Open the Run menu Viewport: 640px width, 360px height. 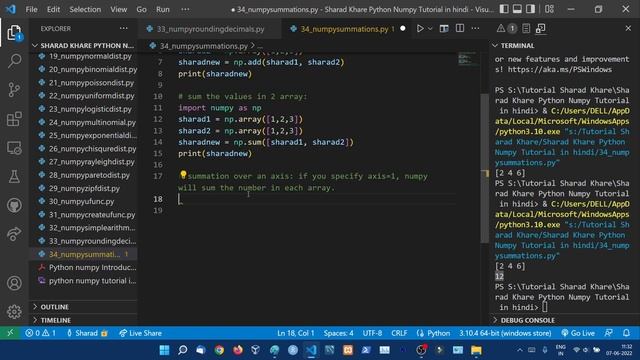pyautogui.click(x=162, y=9)
